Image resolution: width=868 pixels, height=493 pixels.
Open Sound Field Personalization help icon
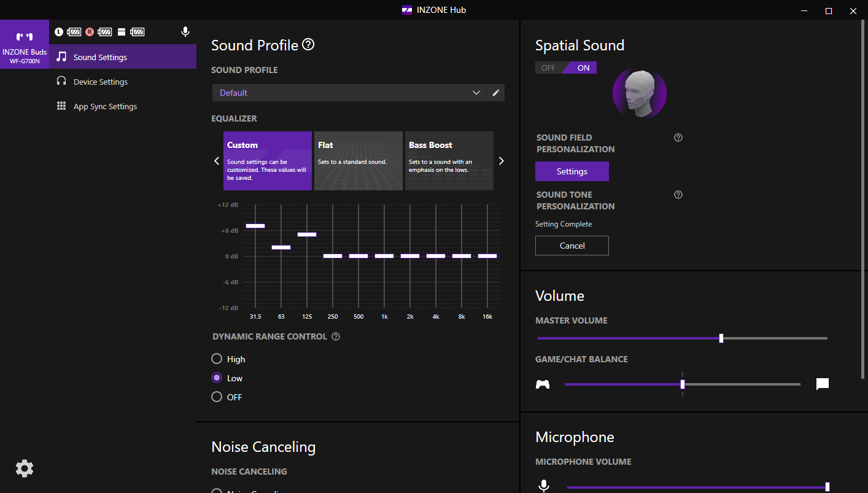678,138
